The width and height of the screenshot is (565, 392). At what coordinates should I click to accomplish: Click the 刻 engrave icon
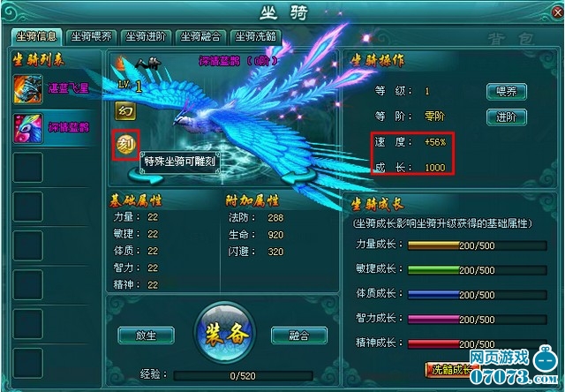[125, 145]
